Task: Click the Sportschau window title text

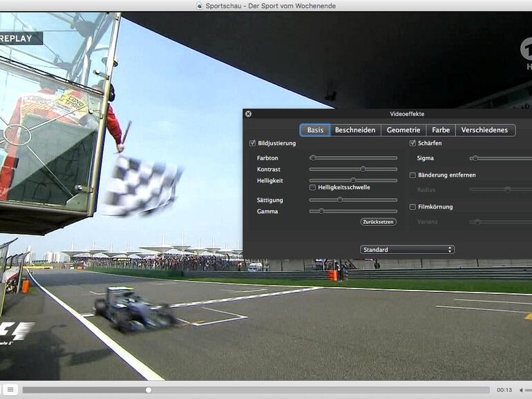Action: [x=271, y=6]
